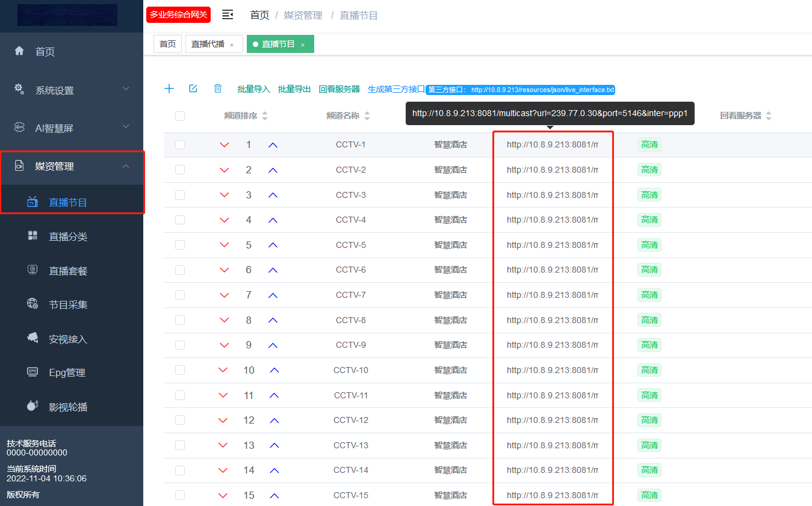Open 直播分类 in the sidebar
This screenshot has width=812, height=506.
[x=68, y=236]
